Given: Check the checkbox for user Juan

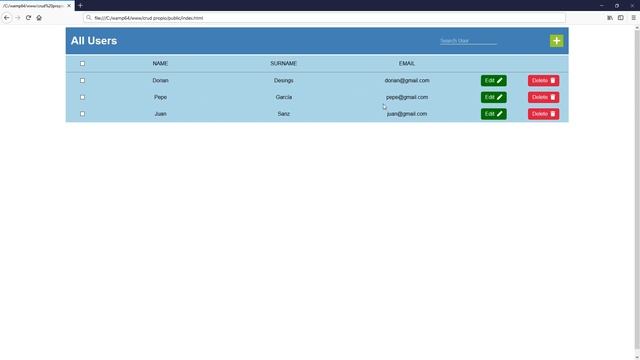Looking at the screenshot, I should [x=82, y=114].
